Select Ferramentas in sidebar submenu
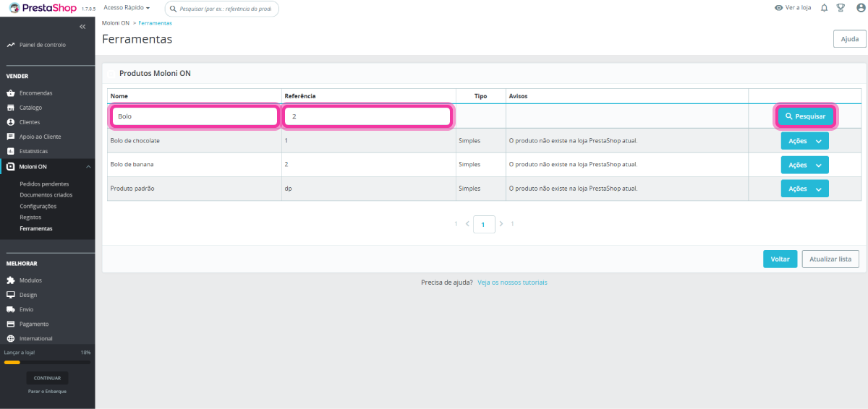Image resolution: width=868 pixels, height=409 pixels. click(36, 228)
